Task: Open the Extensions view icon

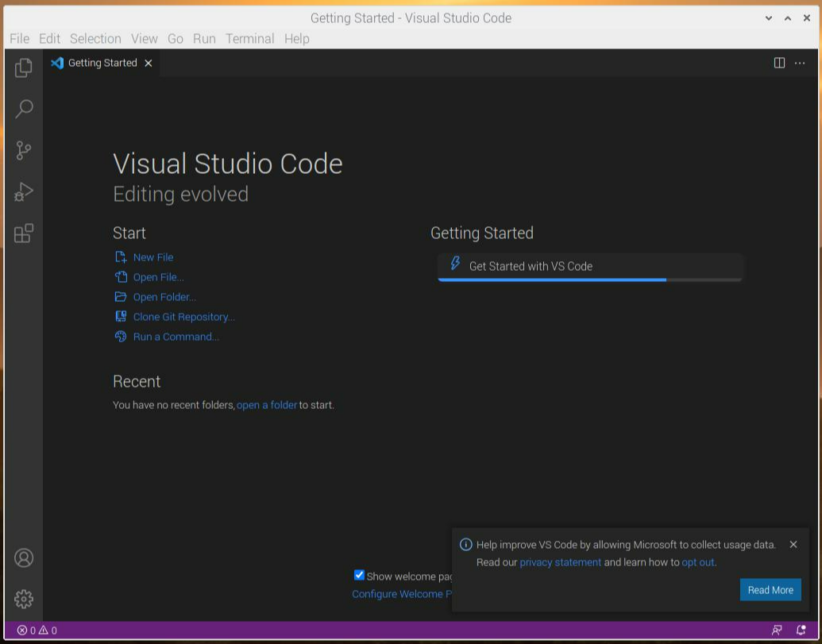Action: [x=24, y=233]
